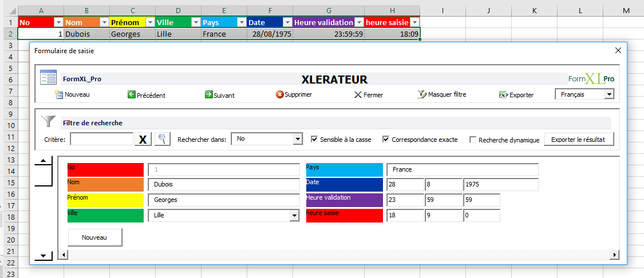Select cell containing 28/08/1975

[270, 34]
